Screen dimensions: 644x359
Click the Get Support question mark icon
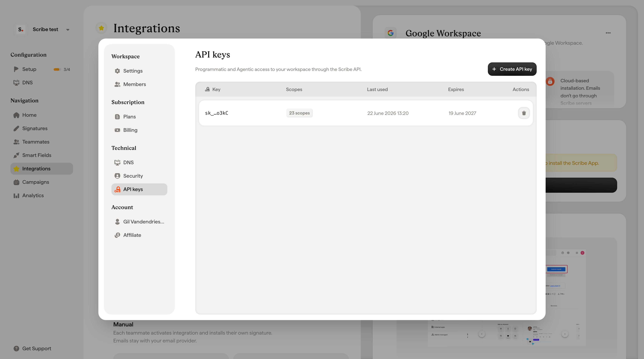tap(16, 349)
